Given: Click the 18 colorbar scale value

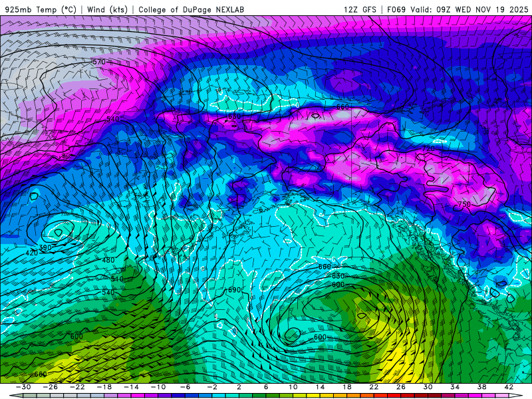Looking at the screenshot, I should coord(346,387).
